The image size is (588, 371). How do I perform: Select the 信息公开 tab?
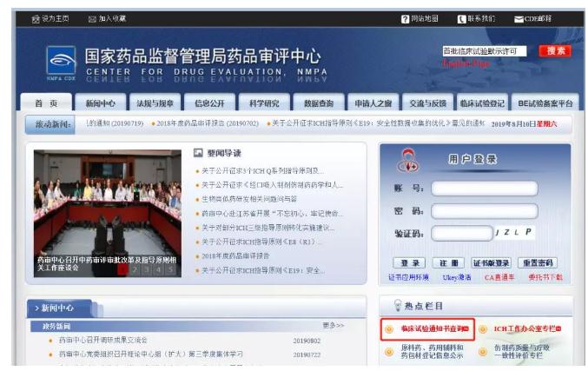(209, 103)
